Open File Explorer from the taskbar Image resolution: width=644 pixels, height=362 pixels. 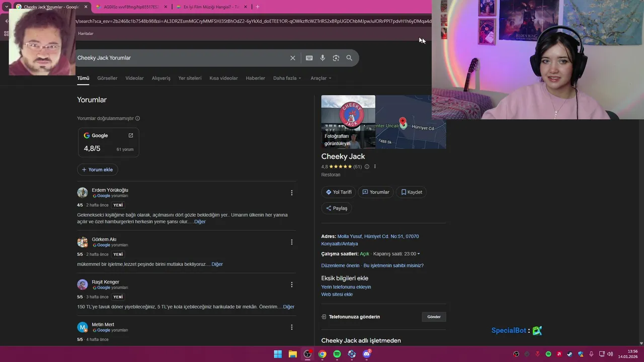tap(293, 354)
